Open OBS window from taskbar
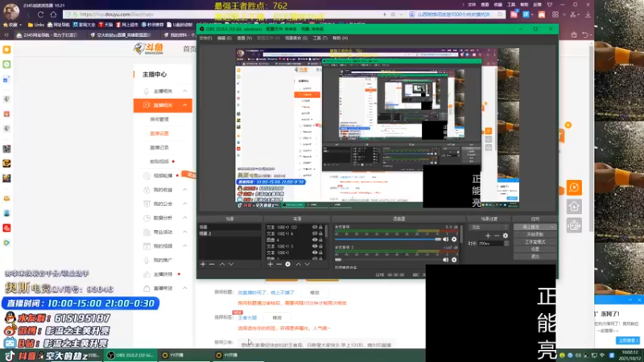 coord(130,356)
